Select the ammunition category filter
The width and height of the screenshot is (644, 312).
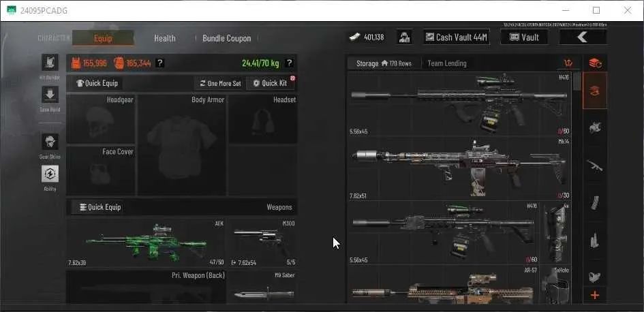coord(595,240)
